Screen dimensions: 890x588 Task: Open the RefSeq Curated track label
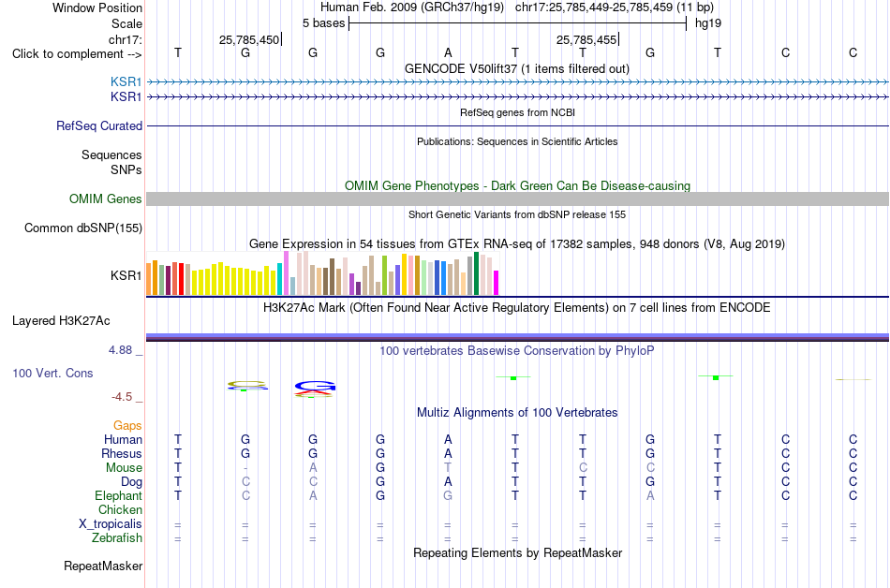[99, 125]
